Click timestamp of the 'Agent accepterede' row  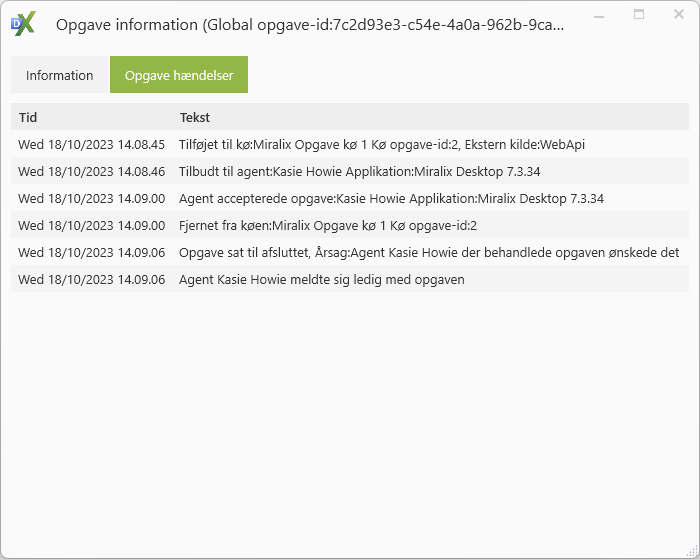pyautogui.click(x=91, y=198)
